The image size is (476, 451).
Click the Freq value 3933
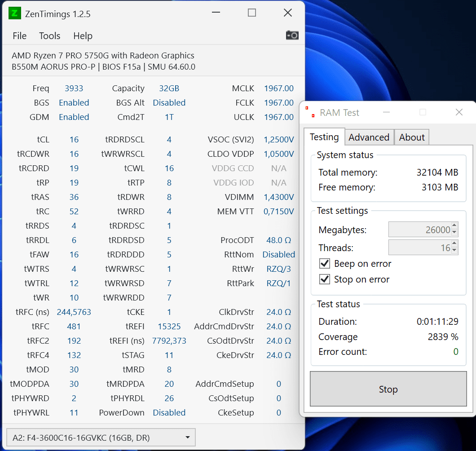tap(74, 88)
